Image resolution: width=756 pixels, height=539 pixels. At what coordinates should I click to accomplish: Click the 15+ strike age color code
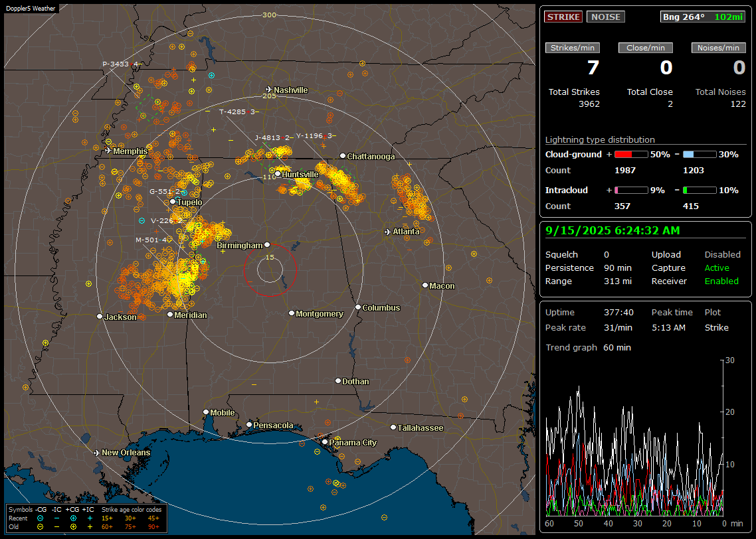(106, 518)
